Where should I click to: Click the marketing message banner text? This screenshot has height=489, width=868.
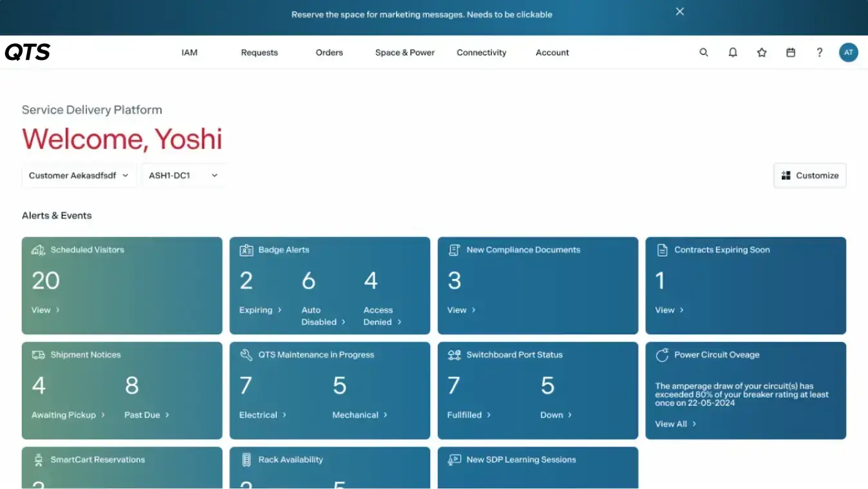pos(422,14)
